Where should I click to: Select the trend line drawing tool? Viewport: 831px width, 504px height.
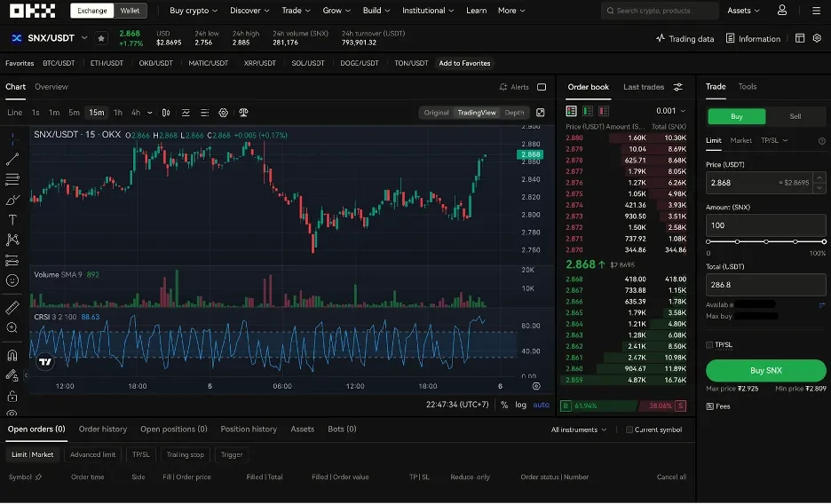(x=12, y=160)
